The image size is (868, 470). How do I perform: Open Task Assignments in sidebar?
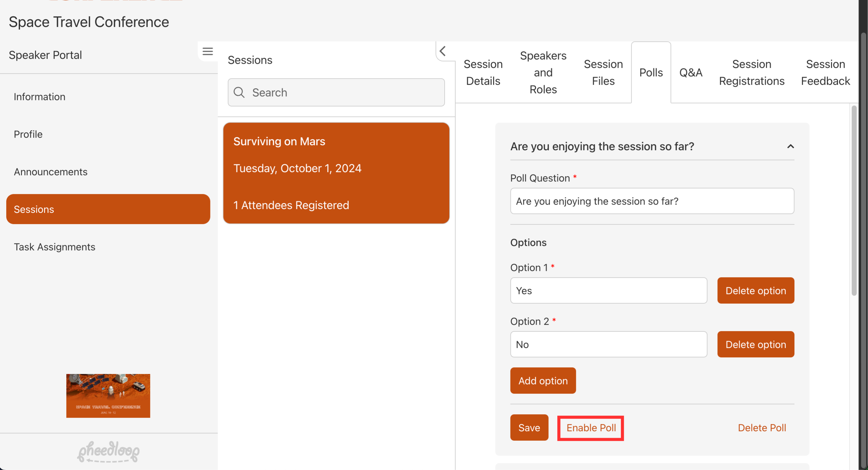(x=54, y=247)
